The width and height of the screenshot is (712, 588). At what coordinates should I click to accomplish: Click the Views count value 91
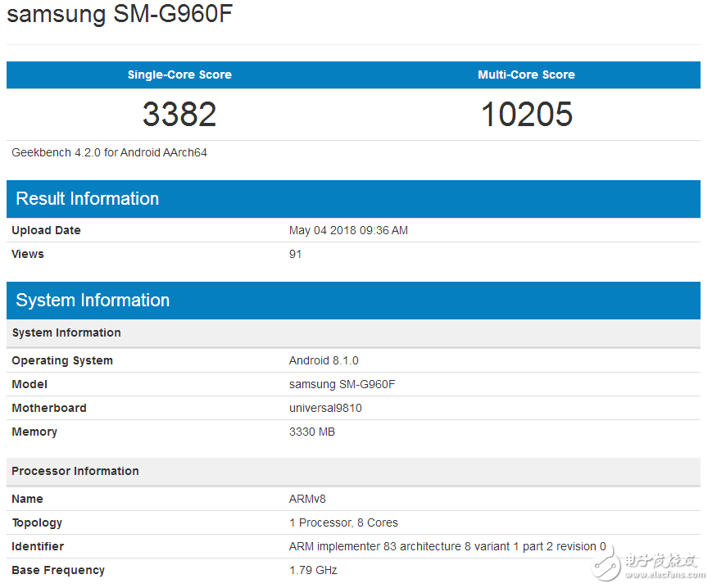click(x=295, y=254)
